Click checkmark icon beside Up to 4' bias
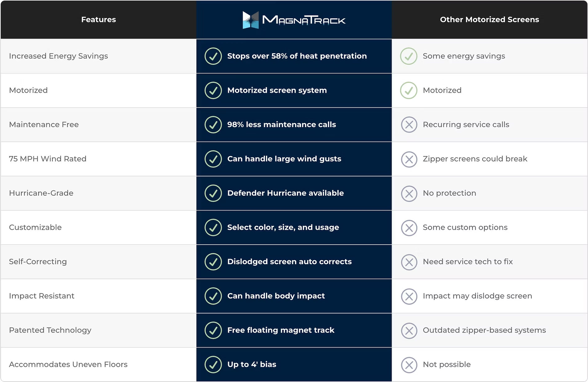This screenshot has height=382, width=588. coord(213,364)
